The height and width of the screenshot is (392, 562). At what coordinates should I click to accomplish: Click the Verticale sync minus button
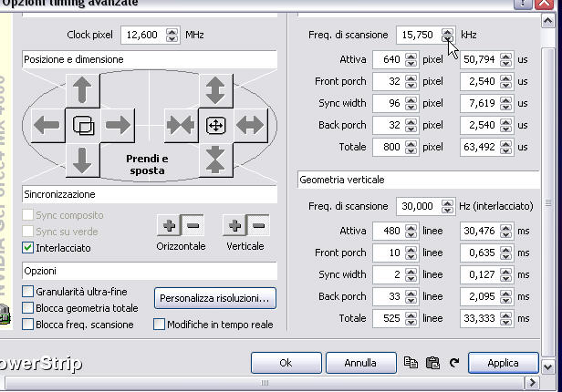click(x=258, y=226)
